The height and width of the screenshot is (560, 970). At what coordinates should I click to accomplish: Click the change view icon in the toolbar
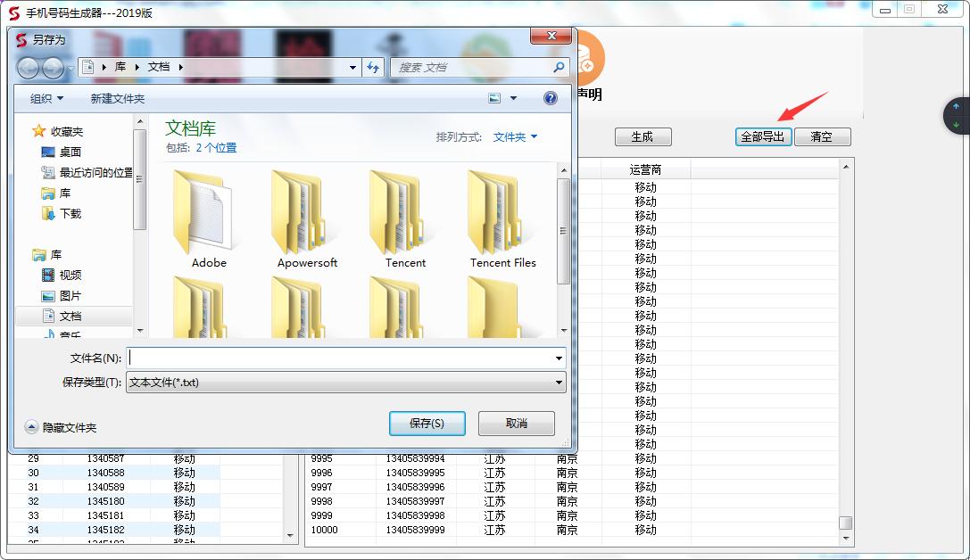[x=495, y=98]
